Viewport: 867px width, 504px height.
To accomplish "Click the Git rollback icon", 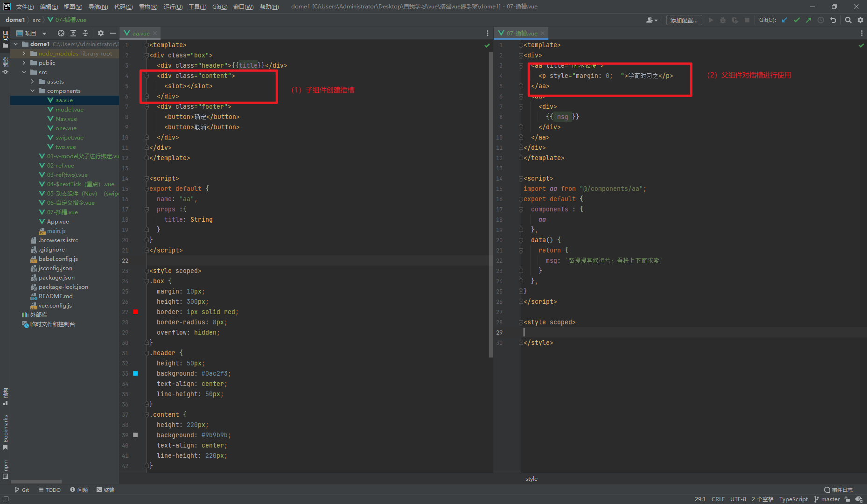I will tap(833, 20).
